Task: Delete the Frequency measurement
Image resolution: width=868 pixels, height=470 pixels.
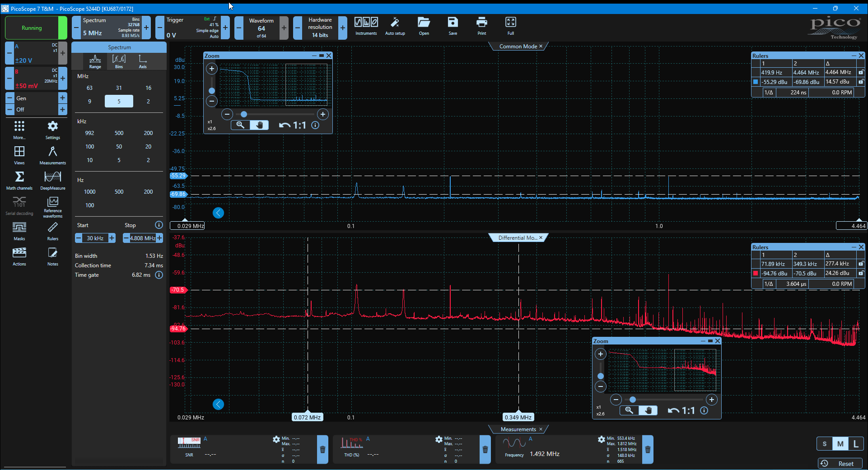Action: pos(648,449)
